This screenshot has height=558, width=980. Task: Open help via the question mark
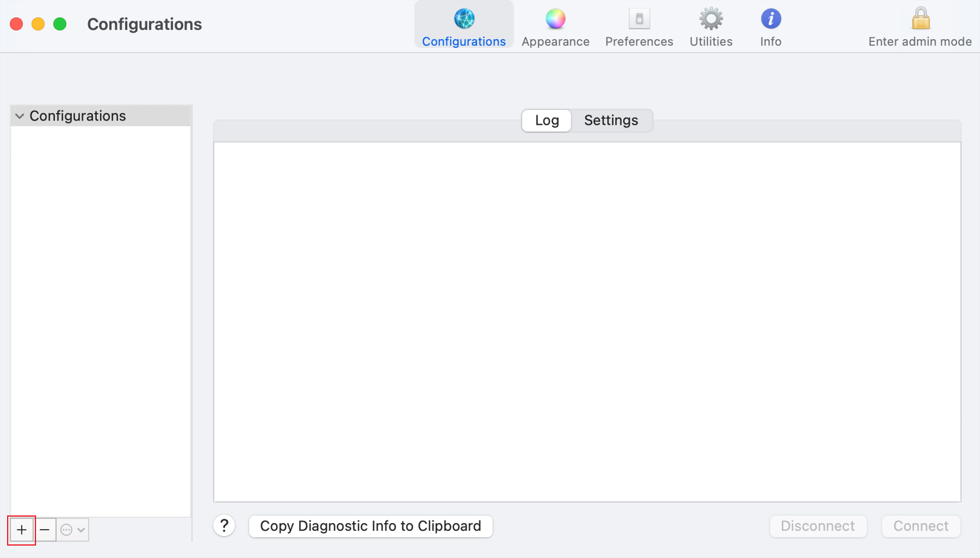pos(224,525)
